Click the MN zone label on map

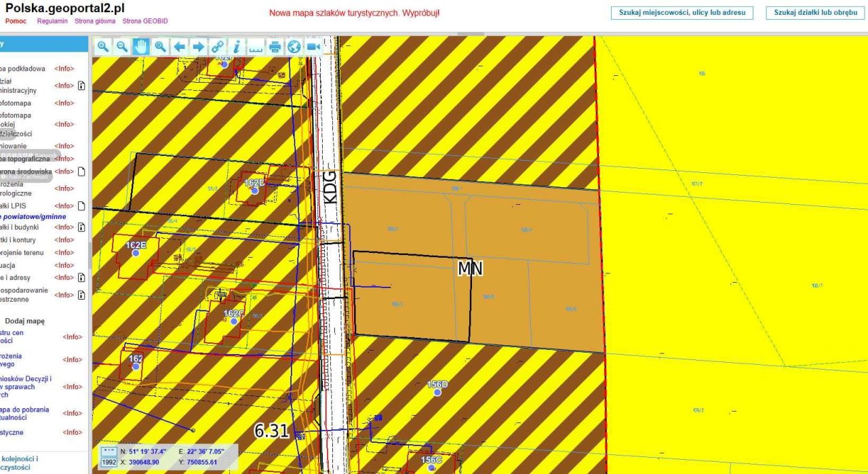coord(470,269)
